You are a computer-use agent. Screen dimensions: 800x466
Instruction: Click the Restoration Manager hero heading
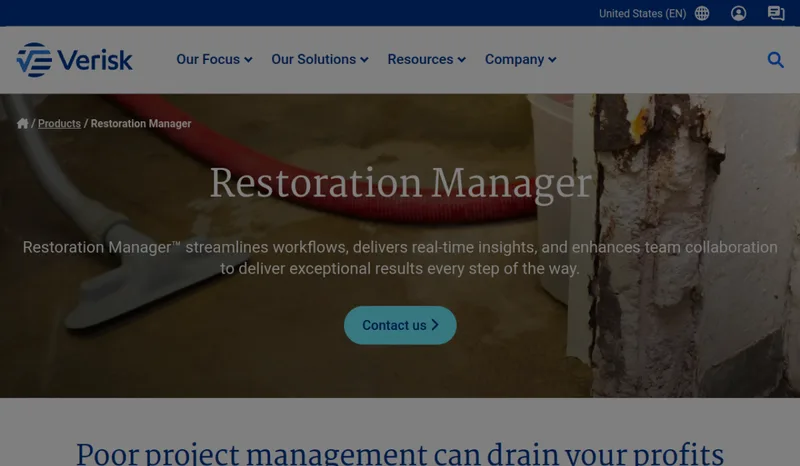pos(401,183)
